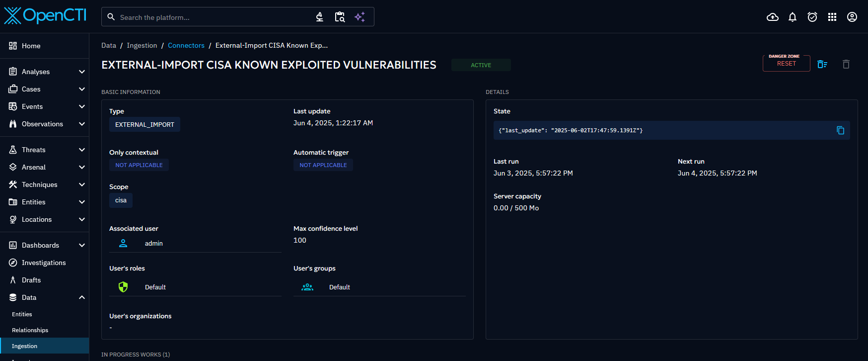Image resolution: width=868 pixels, height=361 pixels.
Task: Expand the Techniques menu chevron
Action: 82,184
